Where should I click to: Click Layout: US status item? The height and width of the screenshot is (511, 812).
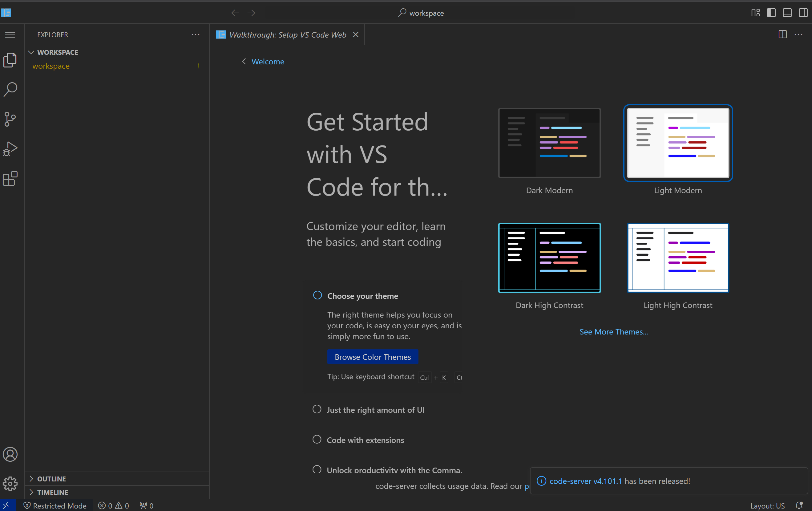click(767, 505)
